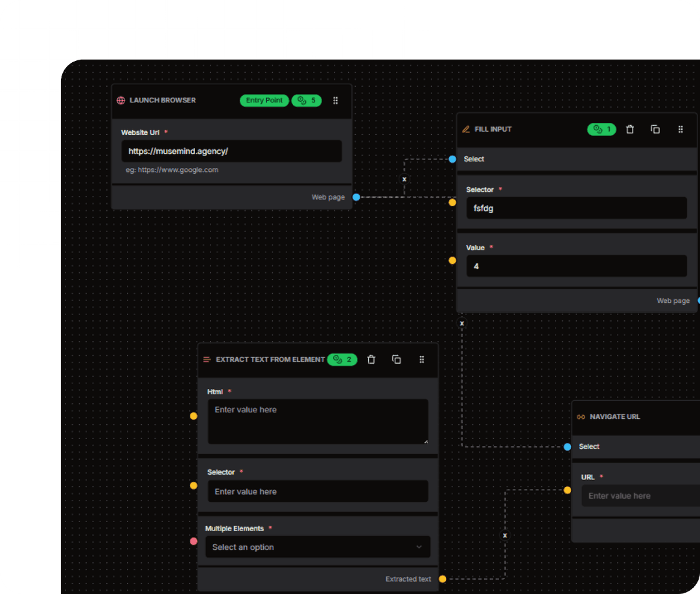Click the Value field containing 4
This screenshot has height=594, width=700.
(x=576, y=266)
